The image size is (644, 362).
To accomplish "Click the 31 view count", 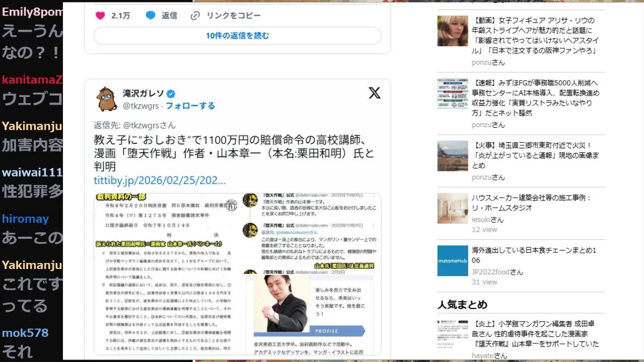I will coord(485,282).
